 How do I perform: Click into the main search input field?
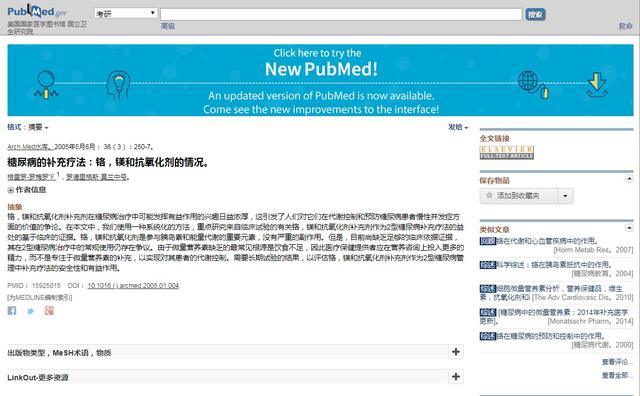pos(341,14)
